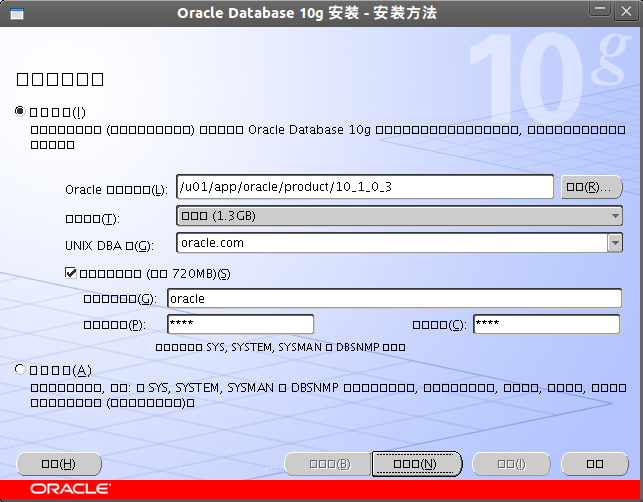The width and height of the screenshot is (643, 502).
Task: Toggle the checkbox mentioning 720MB
Action: (x=71, y=273)
